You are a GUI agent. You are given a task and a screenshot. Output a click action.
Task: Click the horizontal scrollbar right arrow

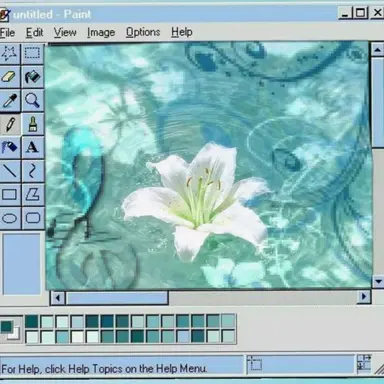364,297
